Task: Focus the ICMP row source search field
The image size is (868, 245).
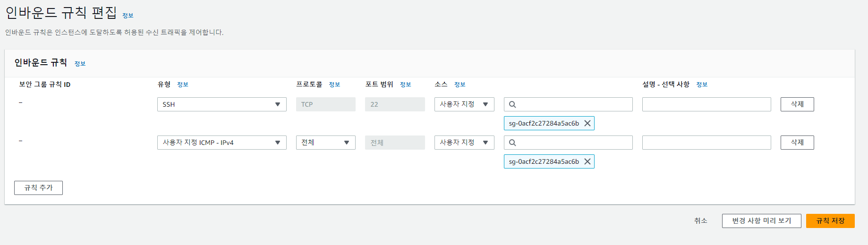Action: [x=568, y=143]
